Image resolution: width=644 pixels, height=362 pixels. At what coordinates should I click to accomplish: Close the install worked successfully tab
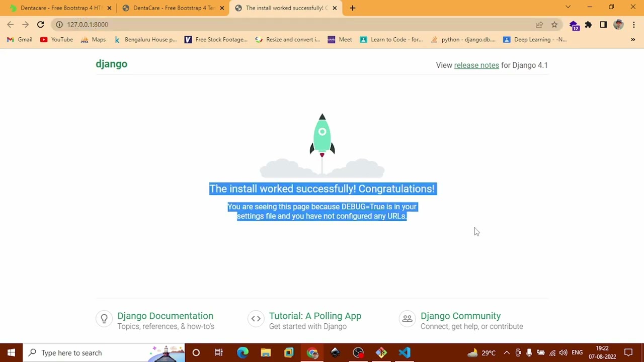pyautogui.click(x=335, y=8)
